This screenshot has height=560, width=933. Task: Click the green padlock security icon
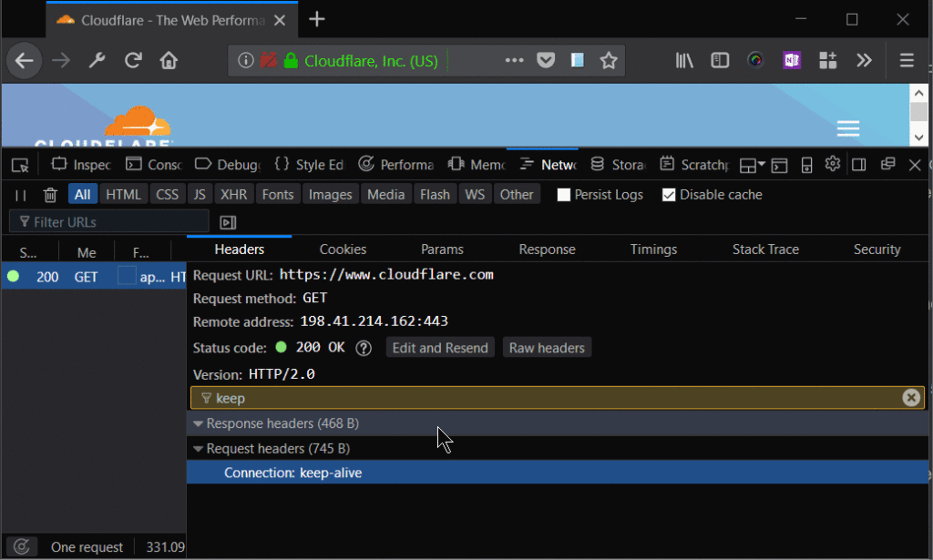291,61
